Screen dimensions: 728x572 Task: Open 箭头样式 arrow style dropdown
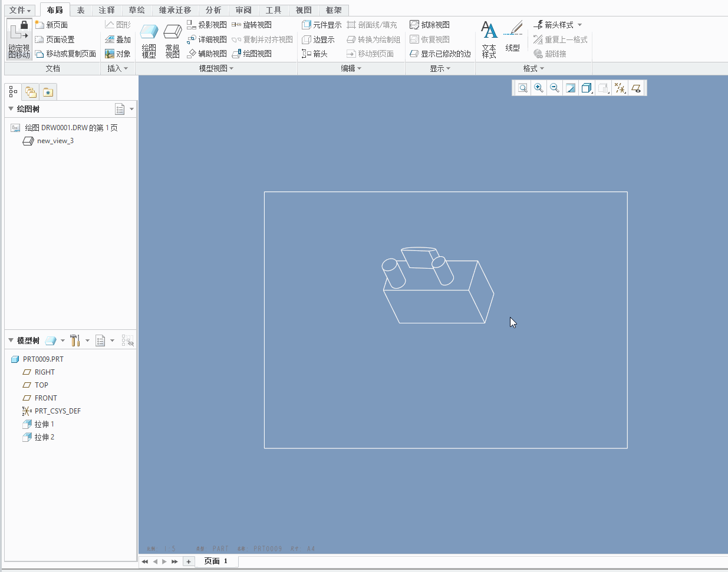(558, 25)
